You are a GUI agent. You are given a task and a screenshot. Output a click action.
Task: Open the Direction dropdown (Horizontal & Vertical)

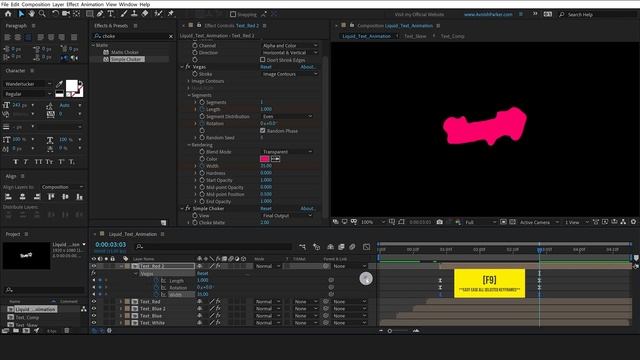(x=289, y=53)
